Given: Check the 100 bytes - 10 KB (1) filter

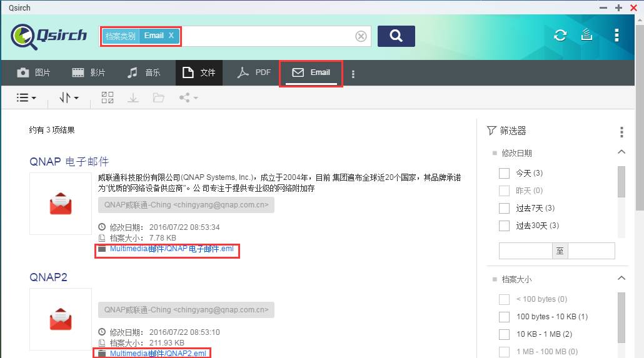Looking at the screenshot, I should (x=504, y=317).
